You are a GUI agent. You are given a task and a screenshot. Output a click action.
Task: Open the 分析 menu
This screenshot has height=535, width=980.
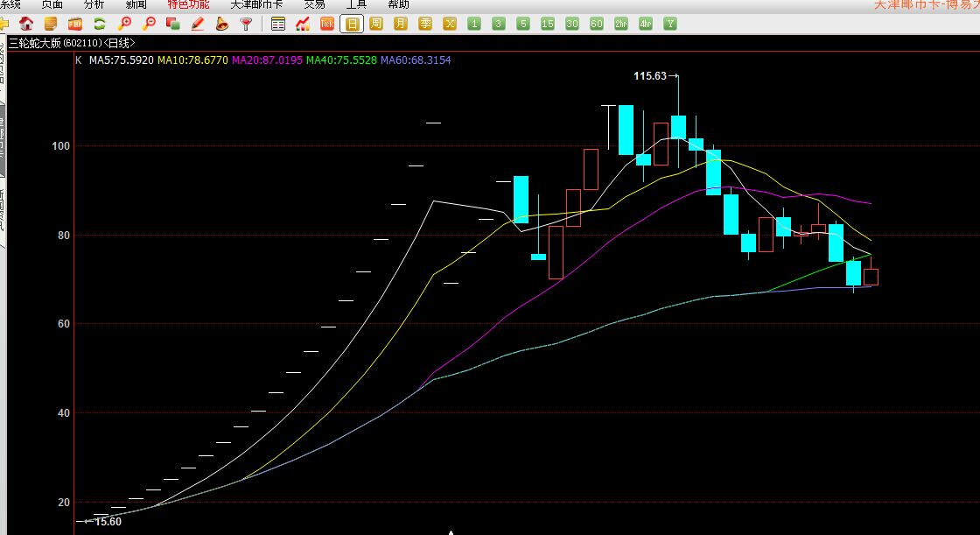[x=94, y=4]
